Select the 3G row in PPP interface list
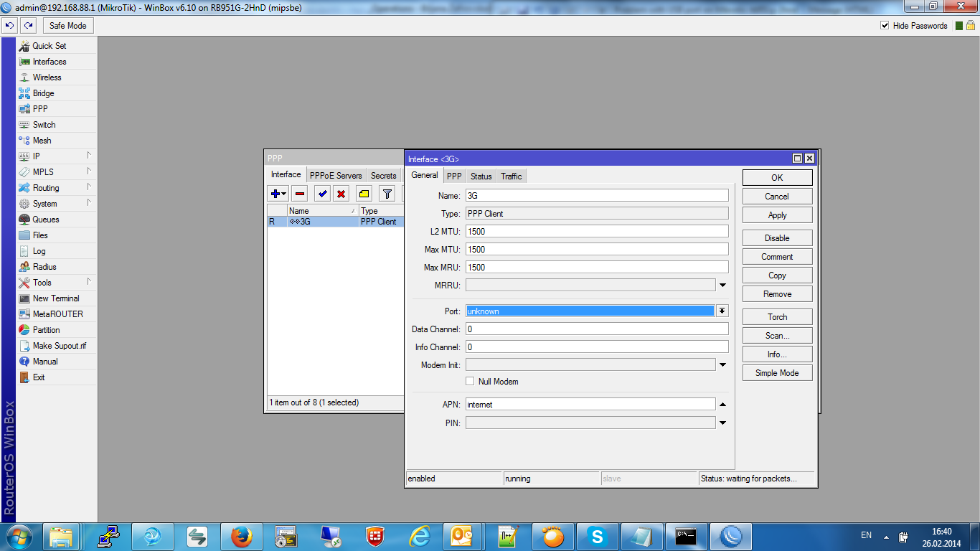 336,222
